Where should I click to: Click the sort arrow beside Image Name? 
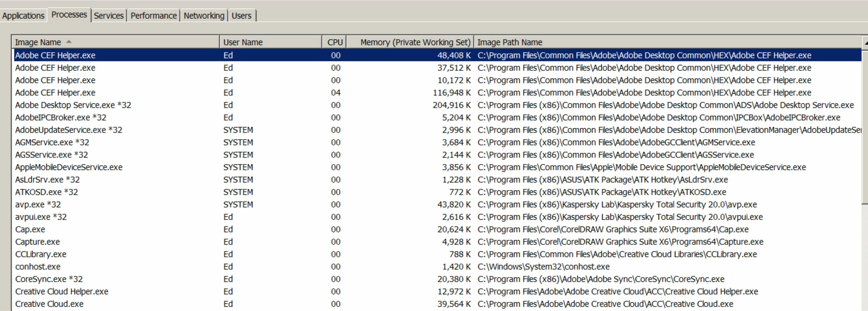point(69,42)
